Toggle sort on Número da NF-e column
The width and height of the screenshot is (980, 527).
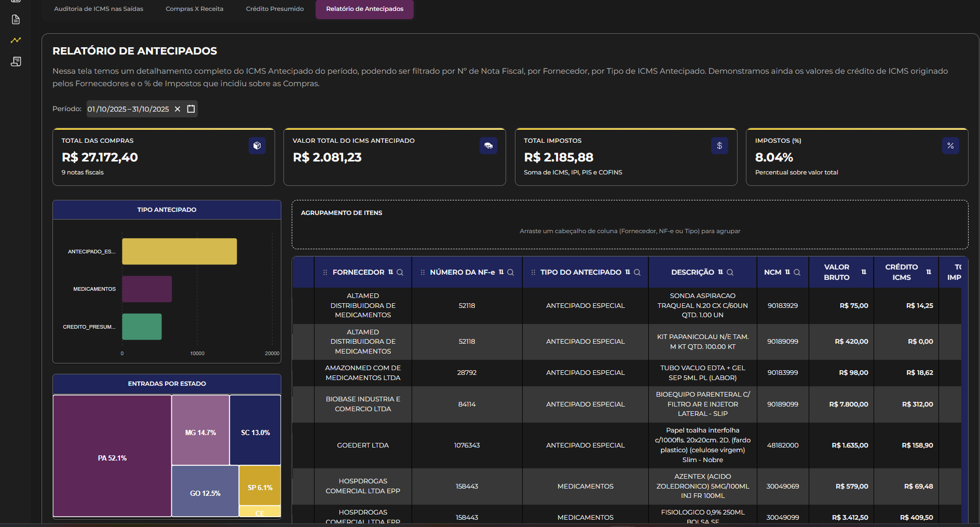tap(501, 272)
